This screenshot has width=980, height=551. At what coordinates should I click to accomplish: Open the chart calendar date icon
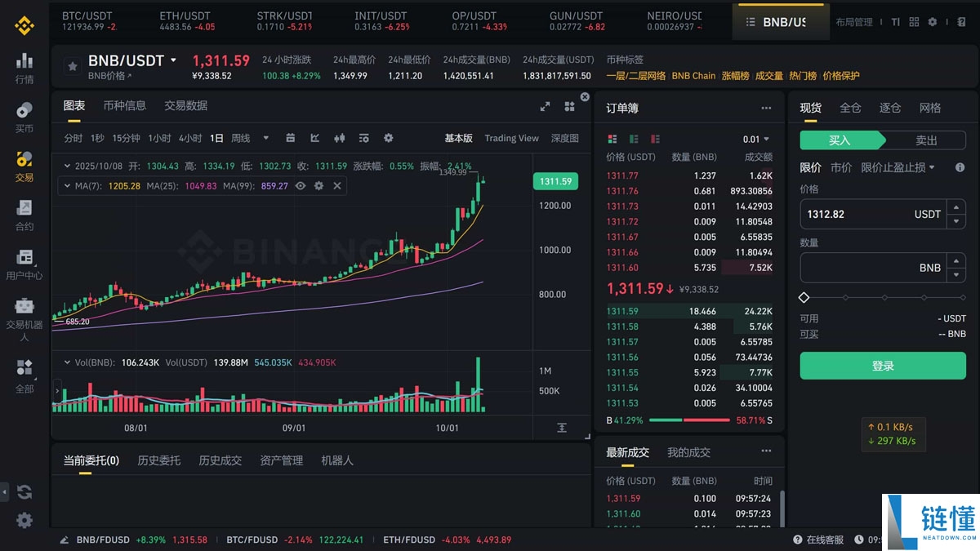click(x=290, y=138)
